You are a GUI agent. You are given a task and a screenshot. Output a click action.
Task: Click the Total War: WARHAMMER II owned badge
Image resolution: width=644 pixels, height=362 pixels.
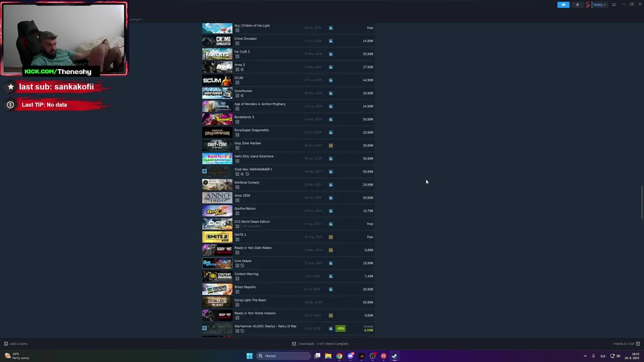204,171
